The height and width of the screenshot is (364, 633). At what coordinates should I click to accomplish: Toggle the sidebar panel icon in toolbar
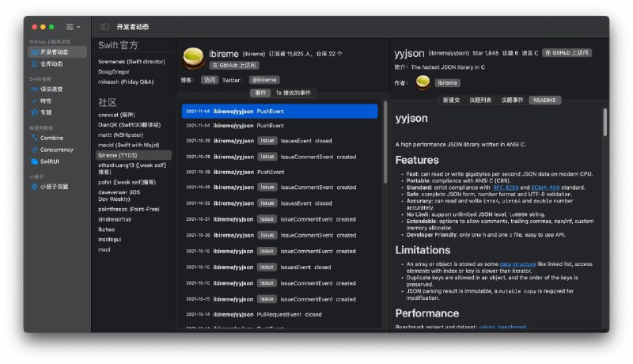105,27
